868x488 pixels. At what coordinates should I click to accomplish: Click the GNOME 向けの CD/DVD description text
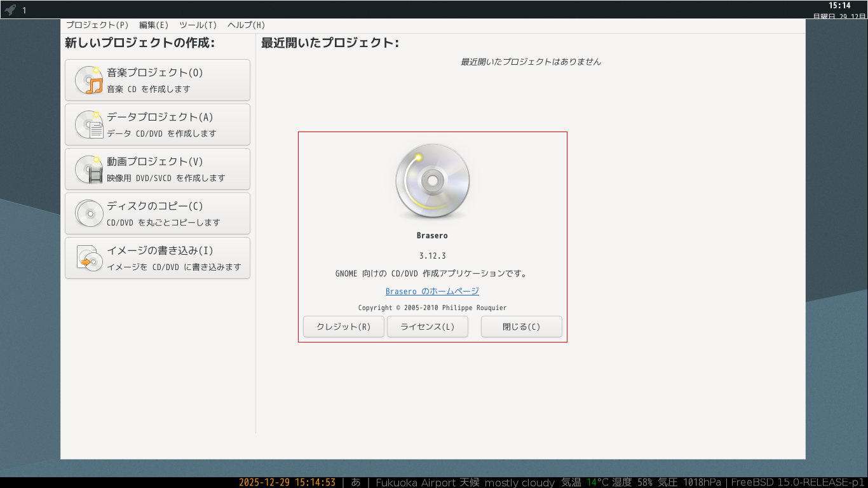point(432,274)
